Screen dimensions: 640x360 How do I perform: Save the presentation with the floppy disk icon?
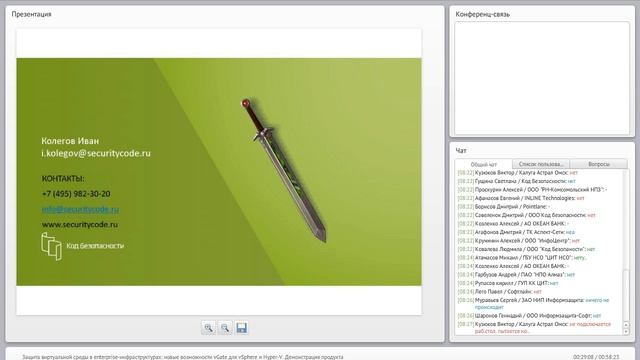(x=241, y=328)
